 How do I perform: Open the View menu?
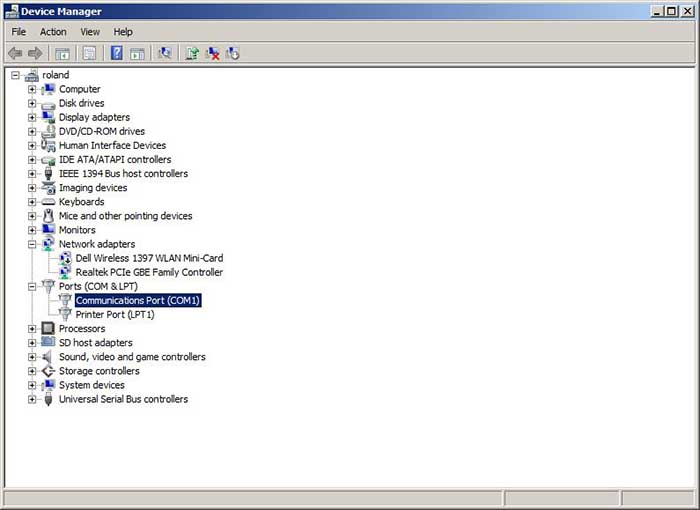(x=90, y=32)
